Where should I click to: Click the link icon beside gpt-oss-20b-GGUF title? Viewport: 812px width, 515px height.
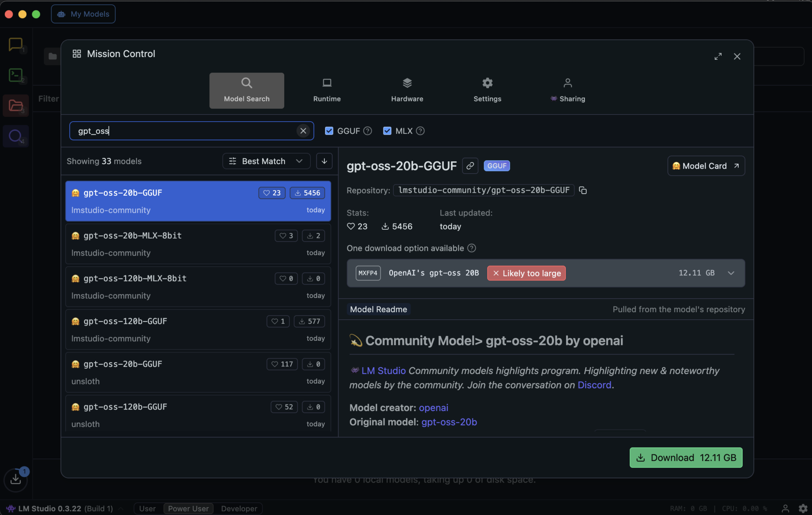tap(470, 166)
